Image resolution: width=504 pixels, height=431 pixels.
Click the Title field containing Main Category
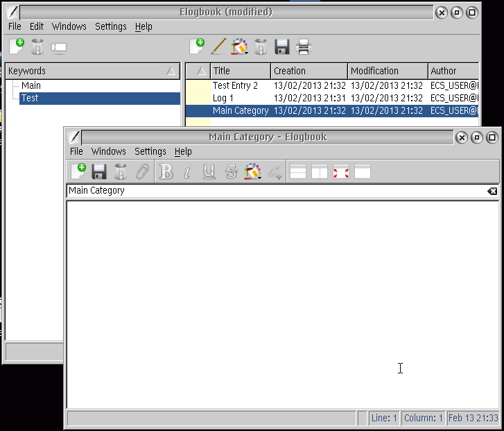click(277, 191)
